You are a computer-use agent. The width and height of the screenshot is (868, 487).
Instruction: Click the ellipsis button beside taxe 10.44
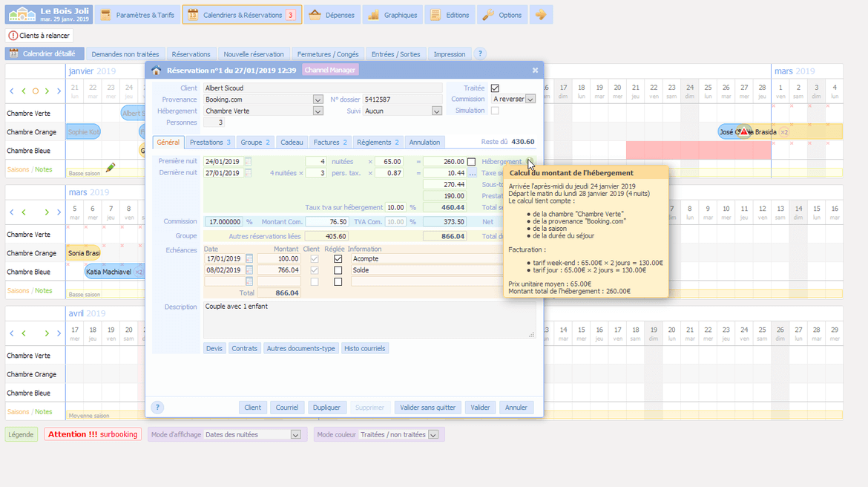tap(472, 173)
